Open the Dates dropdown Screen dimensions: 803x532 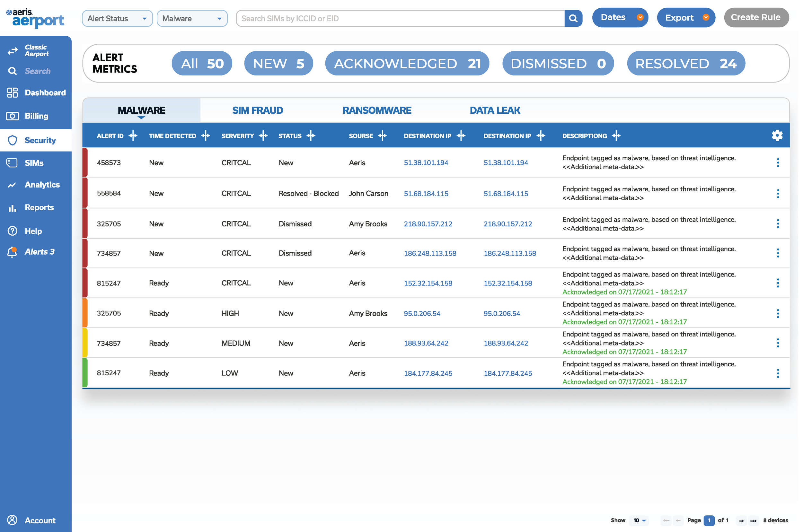pos(620,17)
